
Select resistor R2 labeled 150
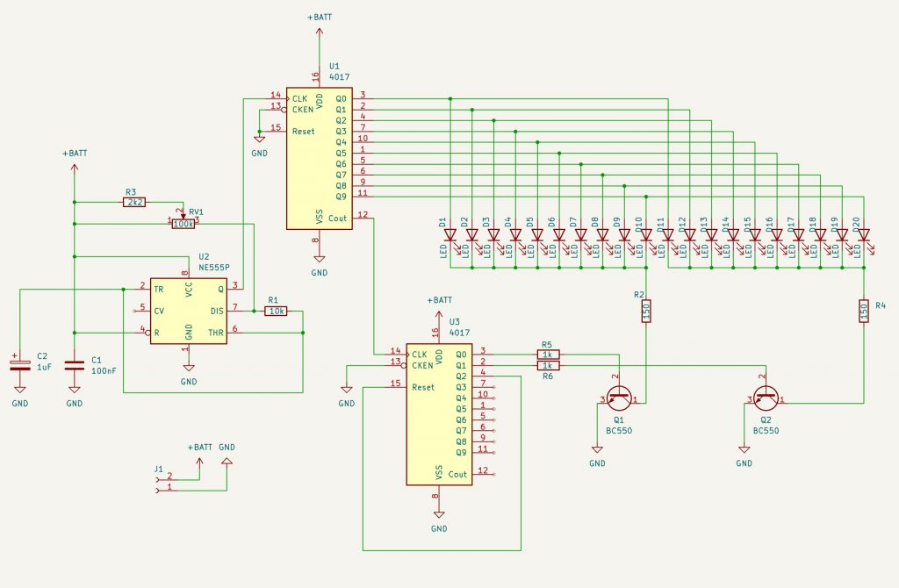pos(645,310)
